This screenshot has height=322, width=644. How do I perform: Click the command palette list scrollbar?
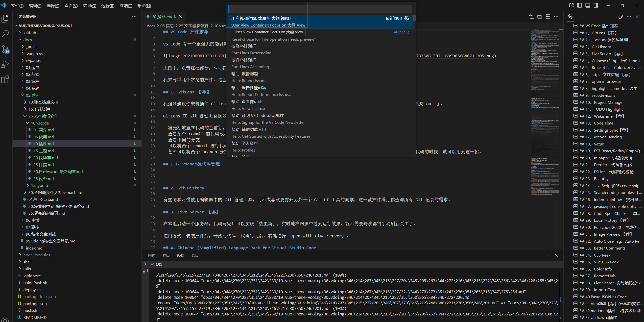pos(414,18)
